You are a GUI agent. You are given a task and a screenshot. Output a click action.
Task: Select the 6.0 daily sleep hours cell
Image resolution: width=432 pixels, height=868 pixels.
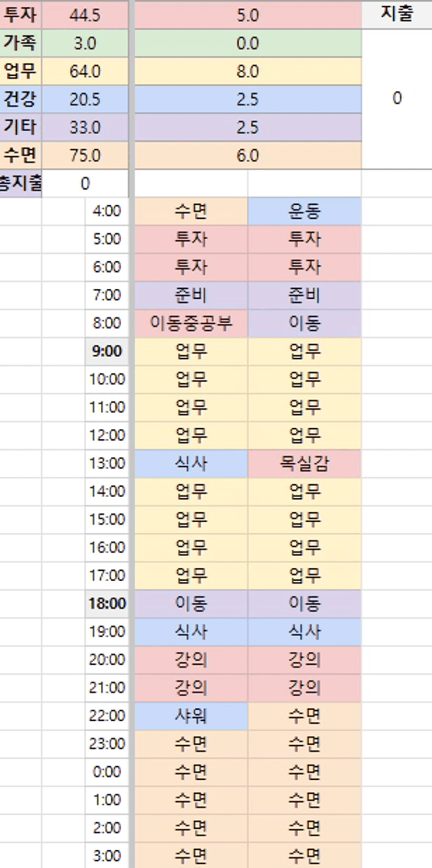point(248,155)
